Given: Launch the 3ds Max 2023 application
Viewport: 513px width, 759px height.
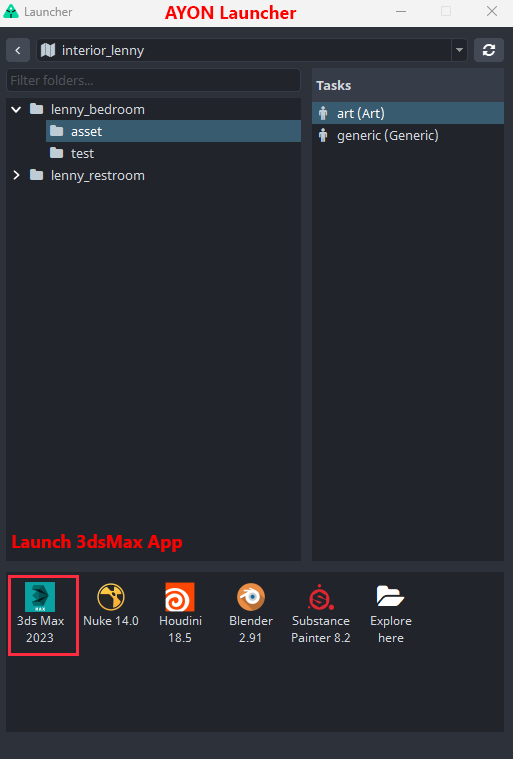Looking at the screenshot, I should pyautogui.click(x=40, y=613).
